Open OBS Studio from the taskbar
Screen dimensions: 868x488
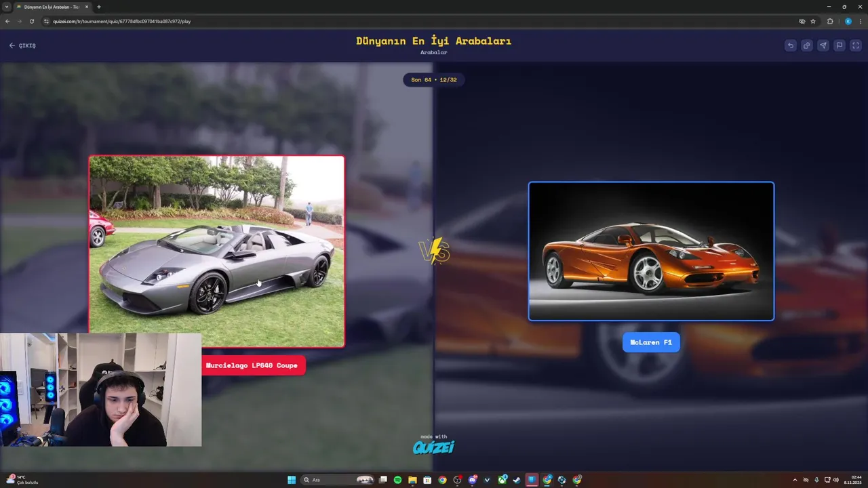pos(458,480)
